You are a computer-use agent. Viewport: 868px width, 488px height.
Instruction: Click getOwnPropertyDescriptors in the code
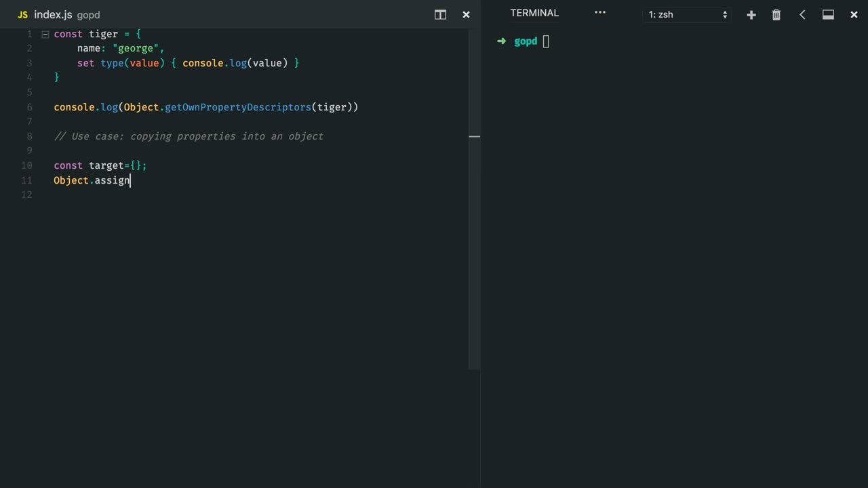237,107
